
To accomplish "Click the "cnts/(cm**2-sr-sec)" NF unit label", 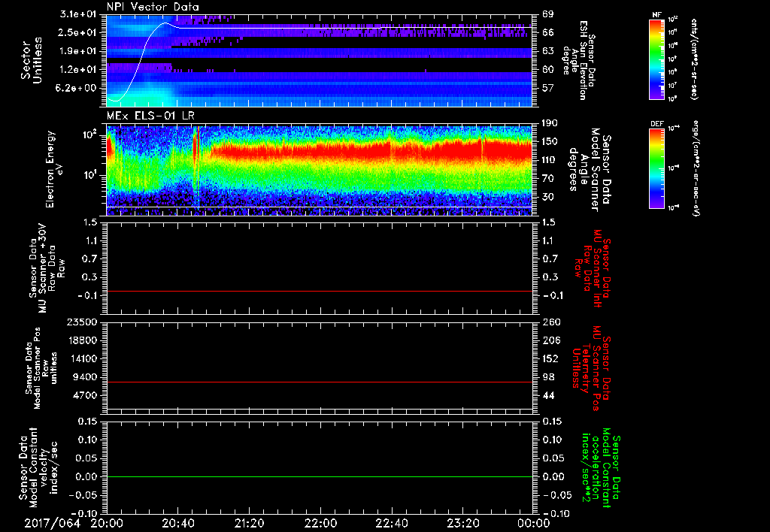I will [x=694, y=59].
